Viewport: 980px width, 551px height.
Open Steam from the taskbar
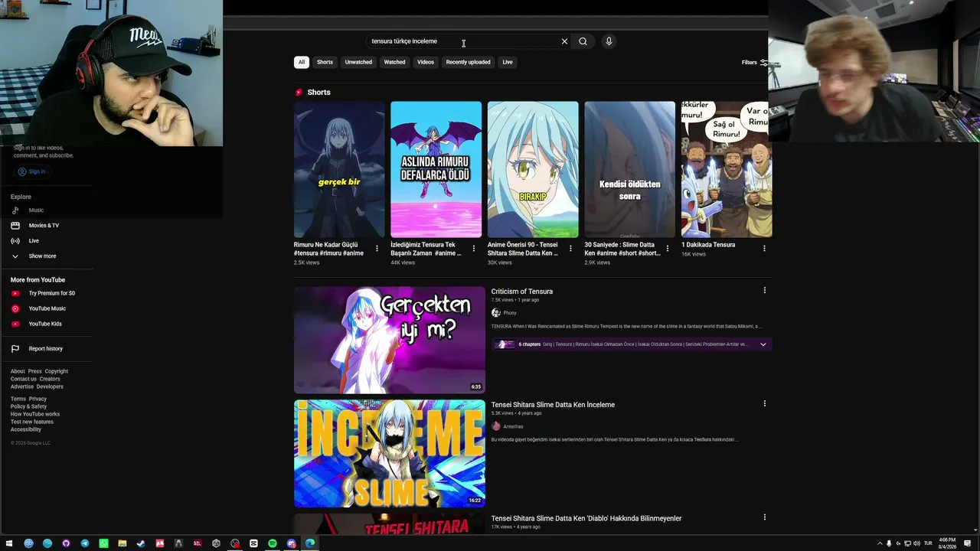(141, 543)
